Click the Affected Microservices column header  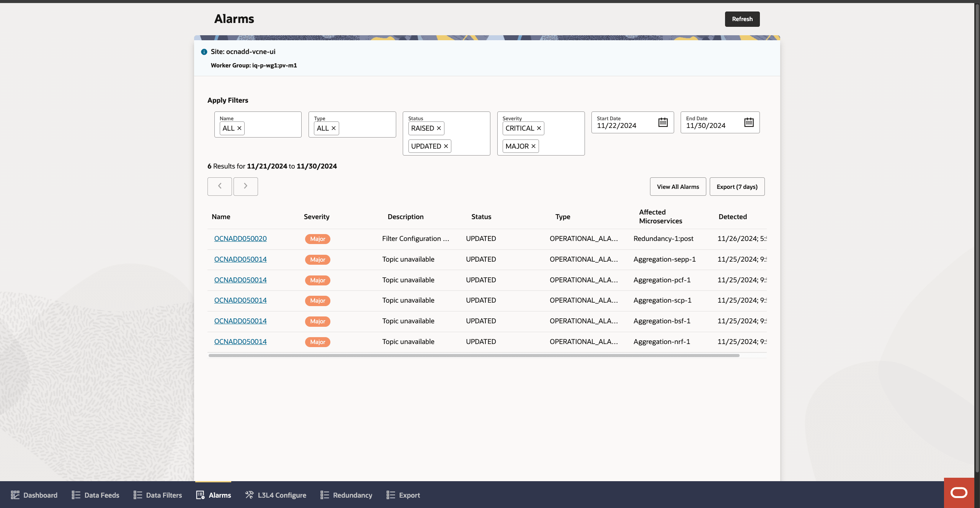click(660, 216)
